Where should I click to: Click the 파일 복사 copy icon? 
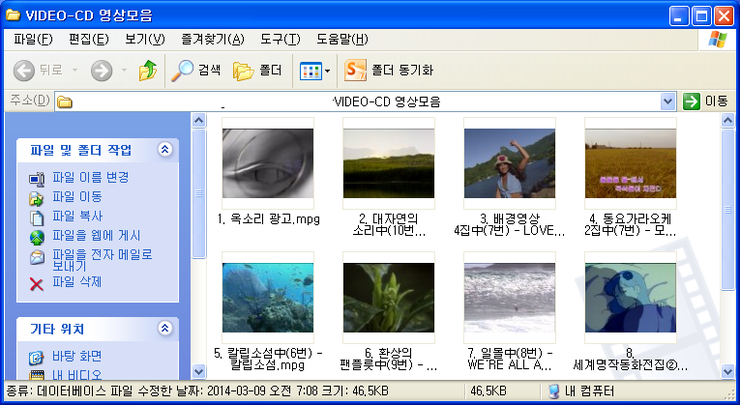pyautogui.click(x=36, y=218)
